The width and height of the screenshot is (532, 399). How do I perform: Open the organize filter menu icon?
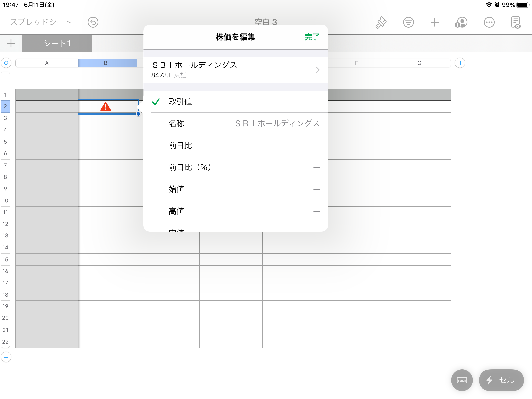coord(408,22)
